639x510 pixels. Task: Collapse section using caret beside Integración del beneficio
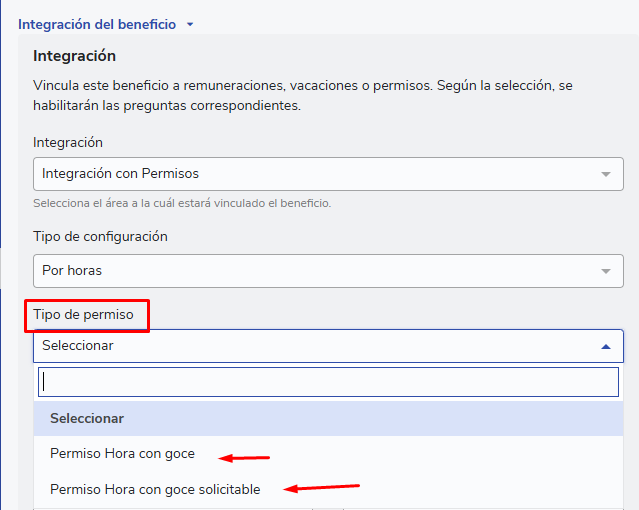190,24
